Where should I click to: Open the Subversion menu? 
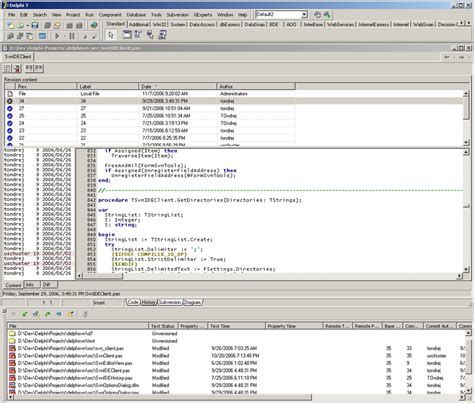tap(178, 15)
